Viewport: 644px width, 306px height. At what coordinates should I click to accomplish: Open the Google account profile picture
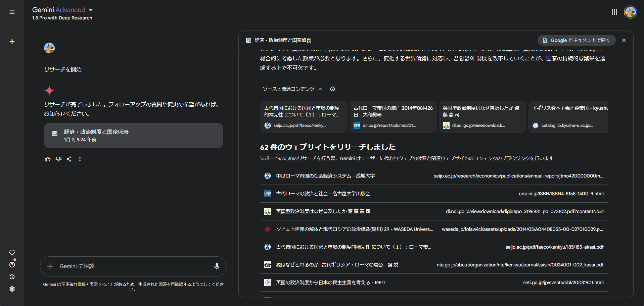[x=630, y=12]
